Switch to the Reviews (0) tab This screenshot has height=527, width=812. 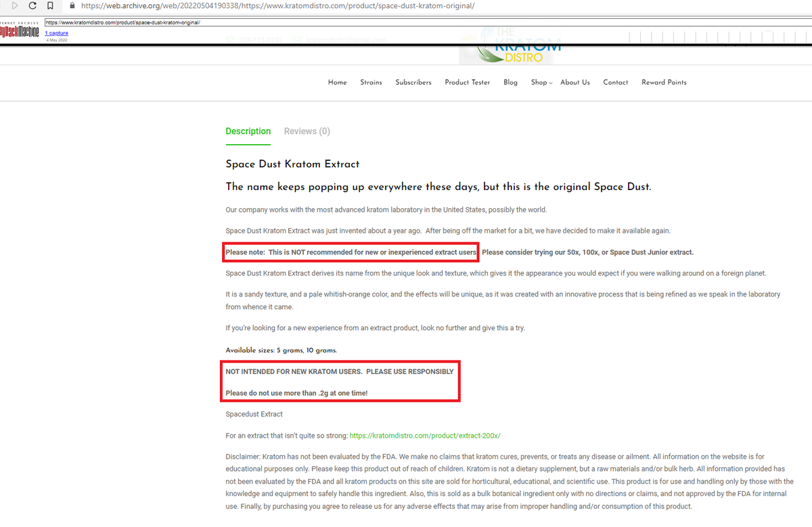click(x=307, y=131)
